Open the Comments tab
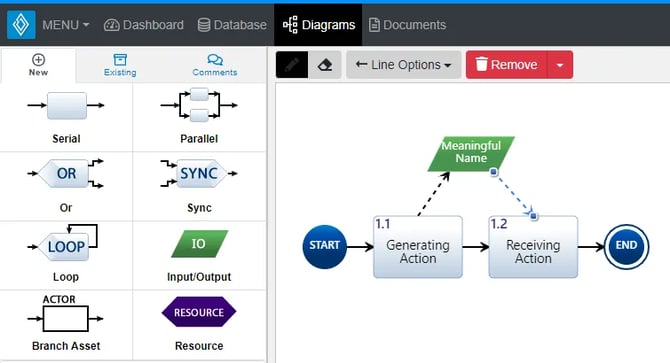The width and height of the screenshot is (670, 363). (215, 65)
